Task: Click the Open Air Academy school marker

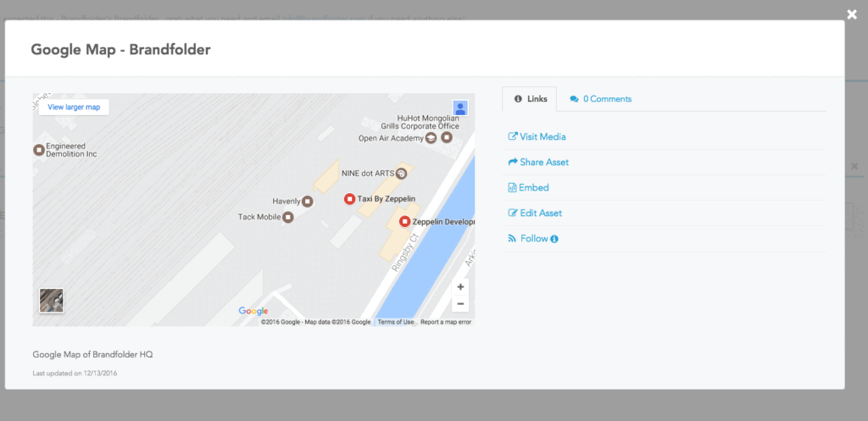Action: (x=430, y=138)
